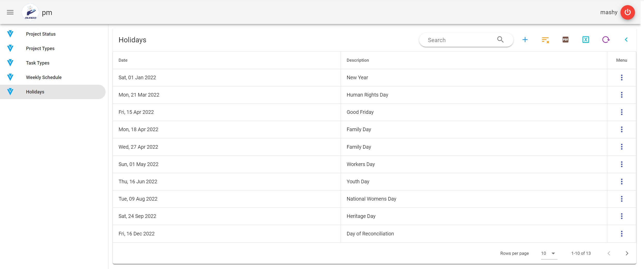Refresh the holidays list
Screen dimensions: 644x269
pos(606,40)
